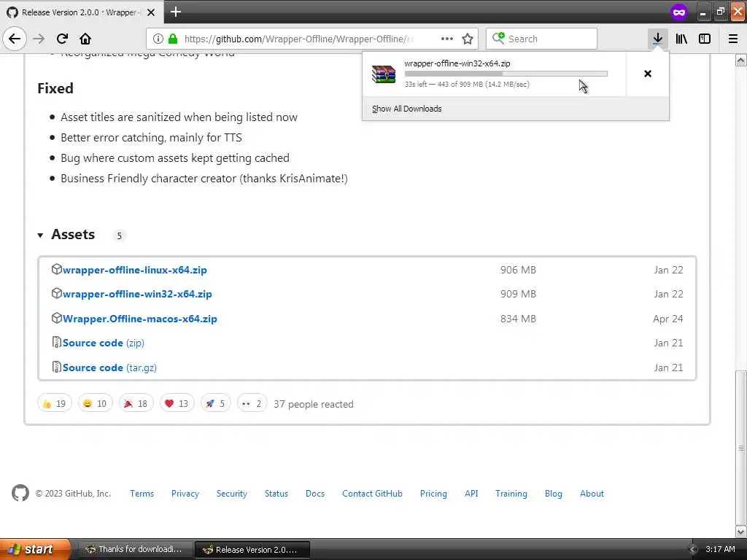The image size is (747, 560).
Task: Click the private browsing mask icon
Action: (x=679, y=12)
